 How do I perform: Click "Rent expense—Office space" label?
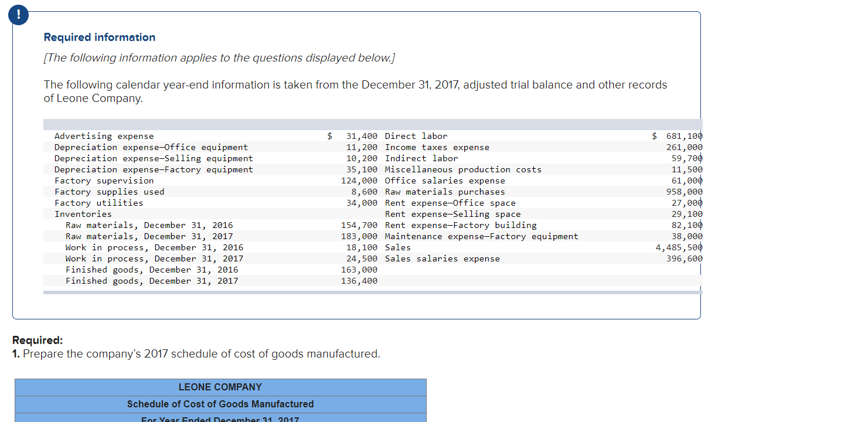pyautogui.click(x=450, y=203)
